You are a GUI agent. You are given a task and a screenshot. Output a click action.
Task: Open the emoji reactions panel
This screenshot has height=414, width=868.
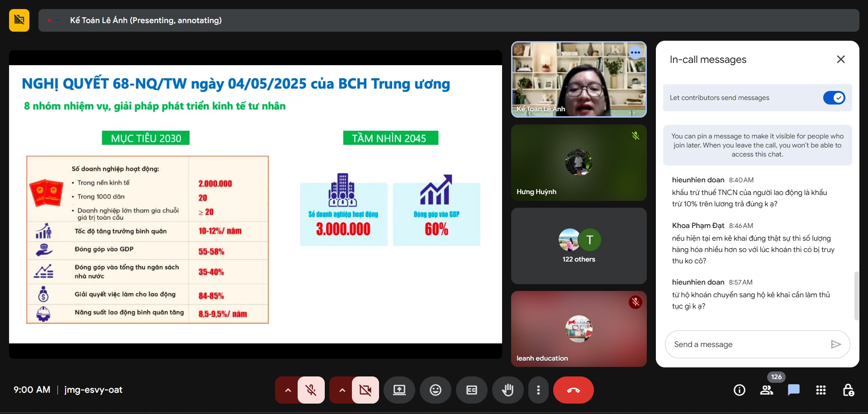click(435, 390)
